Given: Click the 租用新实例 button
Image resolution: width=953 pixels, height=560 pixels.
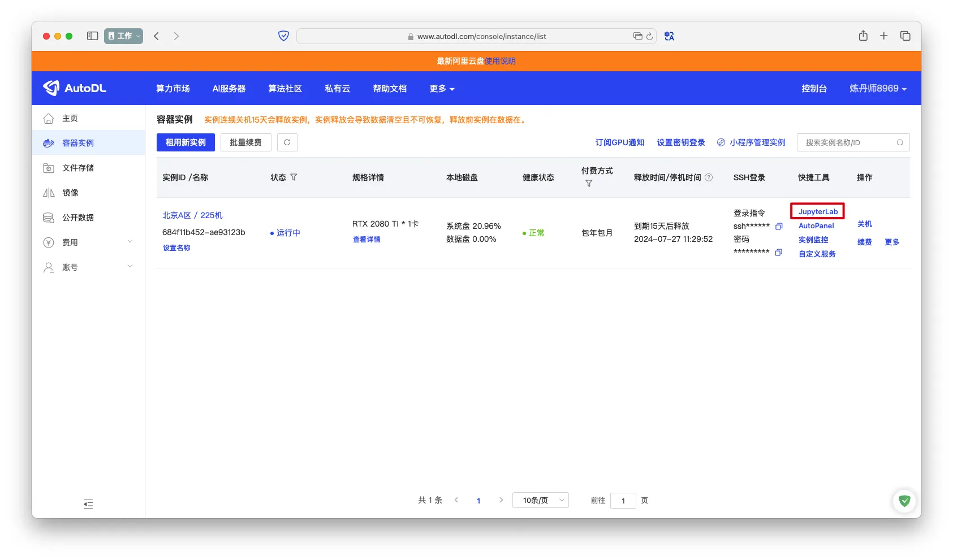Looking at the screenshot, I should click(186, 142).
